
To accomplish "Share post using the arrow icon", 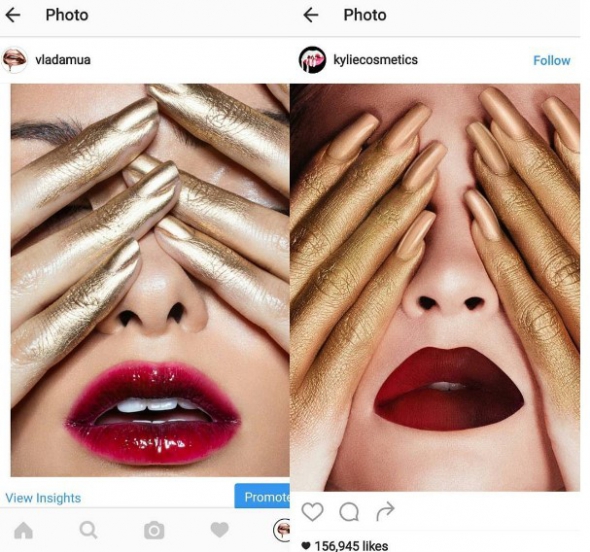I will (x=385, y=511).
